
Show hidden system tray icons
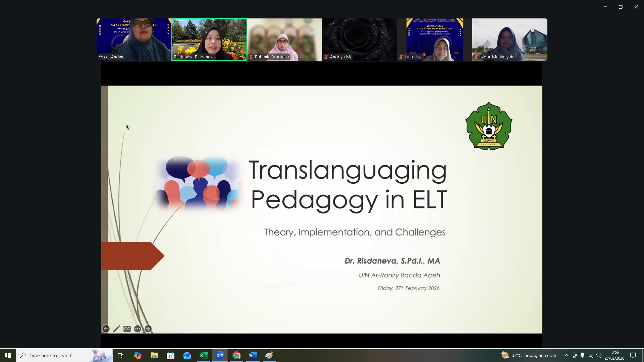[567, 355]
